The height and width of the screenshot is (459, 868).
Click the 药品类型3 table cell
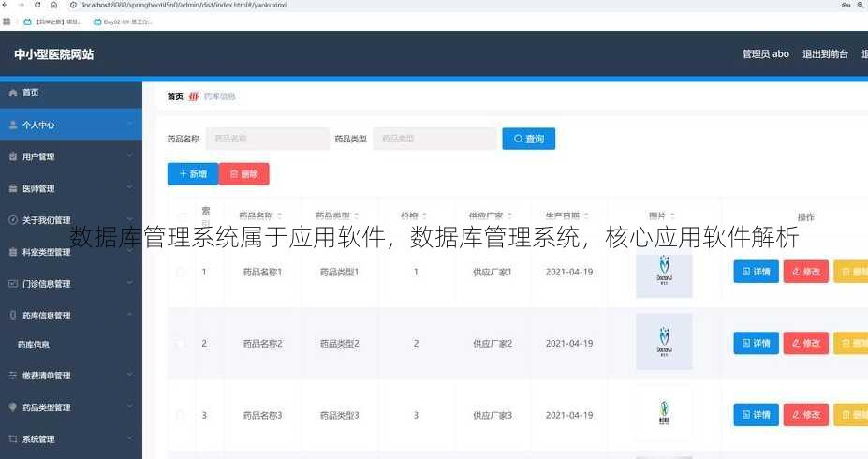click(x=339, y=415)
